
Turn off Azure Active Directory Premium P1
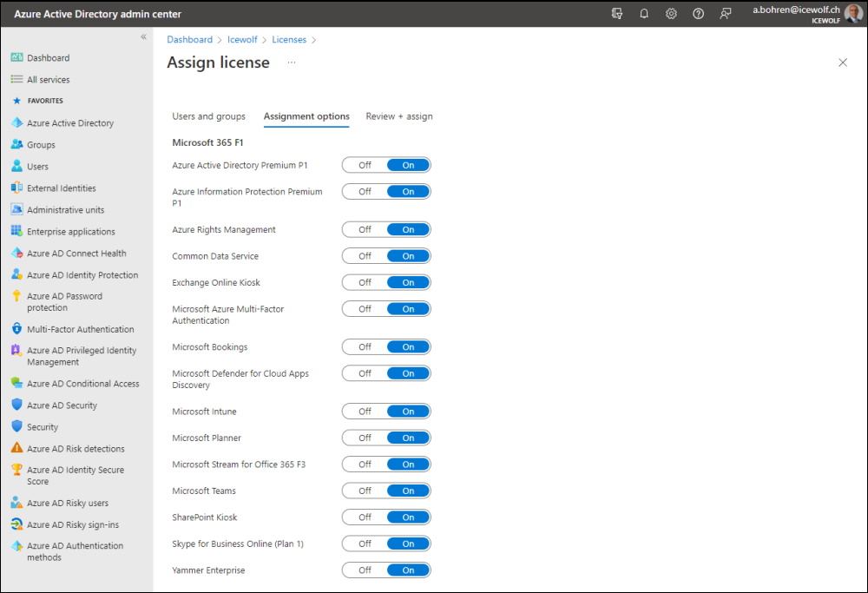pyautogui.click(x=365, y=165)
